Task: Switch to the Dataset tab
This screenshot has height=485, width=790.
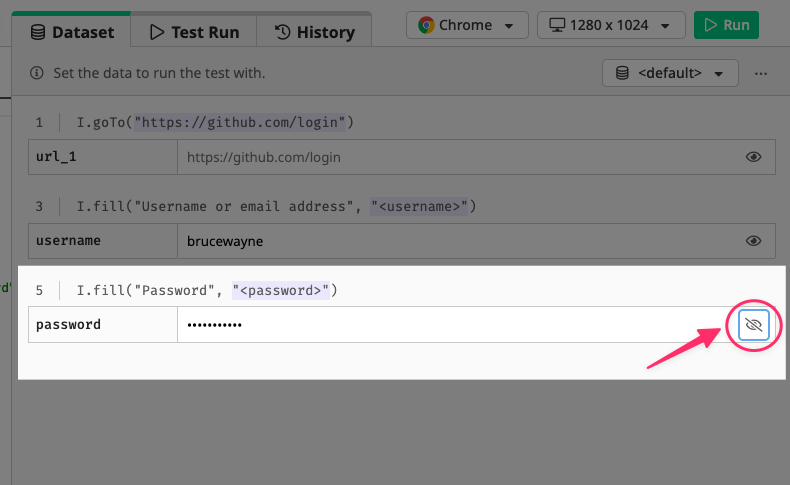Action: [72, 32]
